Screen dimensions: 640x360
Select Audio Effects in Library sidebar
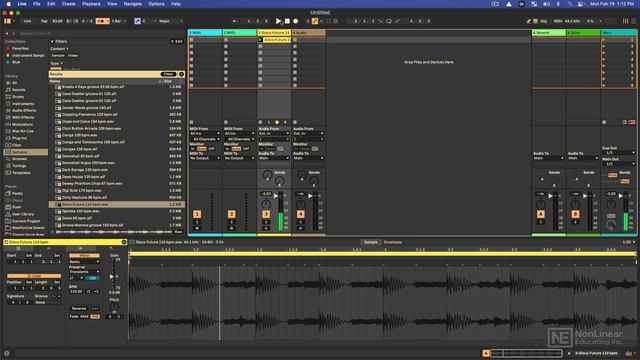tap(24, 111)
